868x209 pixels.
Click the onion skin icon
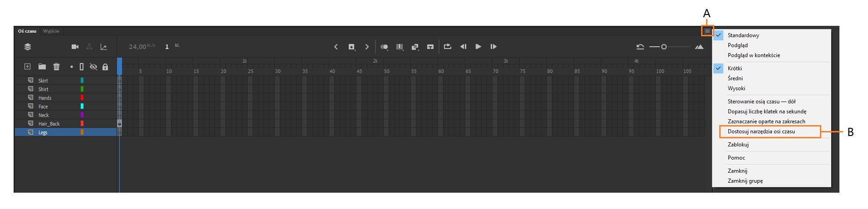coord(384,47)
